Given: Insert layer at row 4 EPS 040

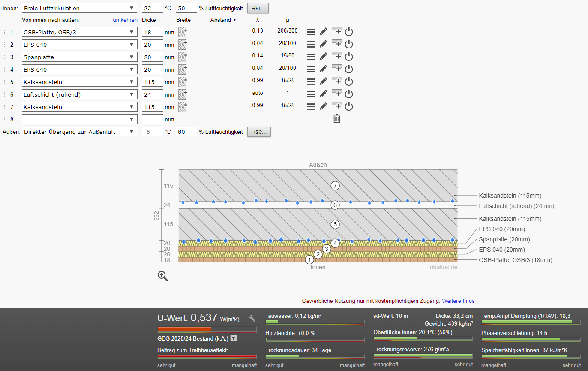Looking at the screenshot, I should pos(336,68).
